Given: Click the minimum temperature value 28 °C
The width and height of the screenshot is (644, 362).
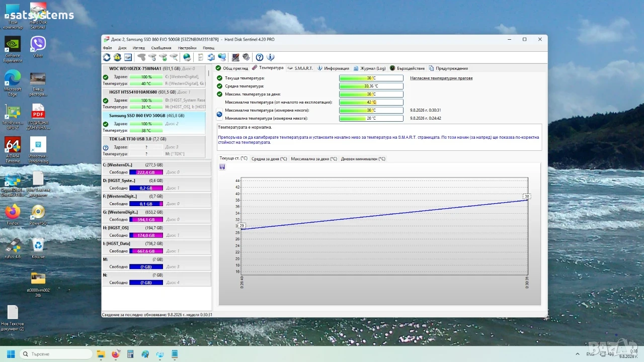Looking at the screenshot, I should pos(371,119).
